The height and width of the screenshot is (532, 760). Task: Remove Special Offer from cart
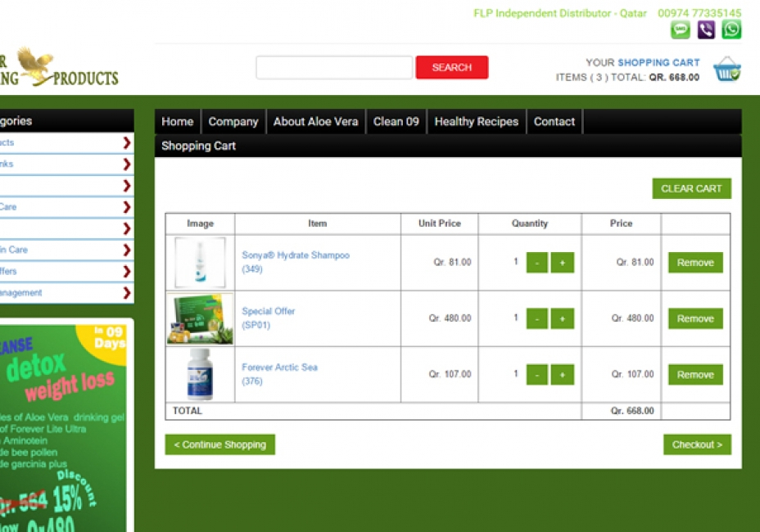695,318
